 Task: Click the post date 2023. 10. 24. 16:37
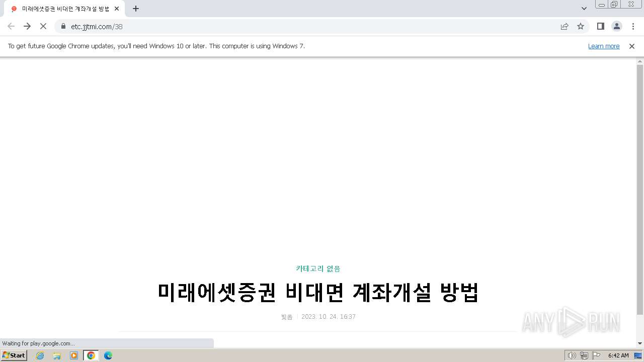point(329,317)
